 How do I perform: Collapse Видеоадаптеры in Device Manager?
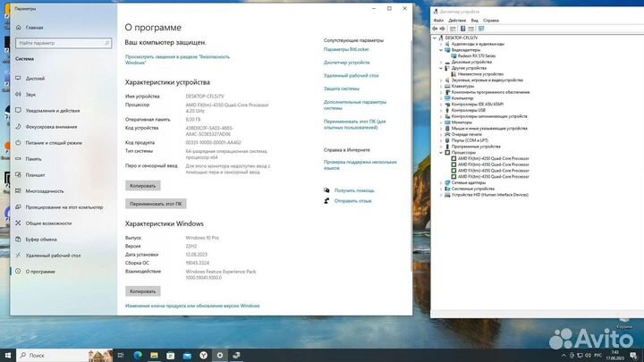tap(441, 50)
